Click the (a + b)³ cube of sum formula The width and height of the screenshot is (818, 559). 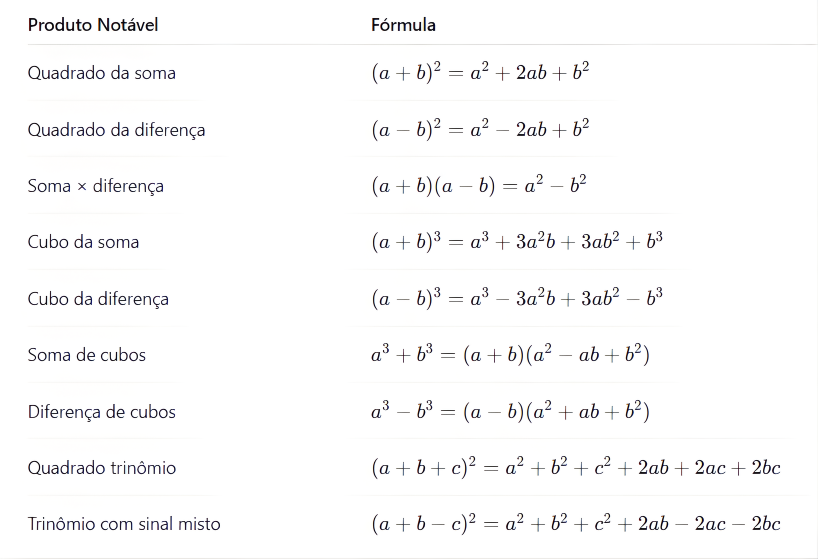(x=517, y=242)
